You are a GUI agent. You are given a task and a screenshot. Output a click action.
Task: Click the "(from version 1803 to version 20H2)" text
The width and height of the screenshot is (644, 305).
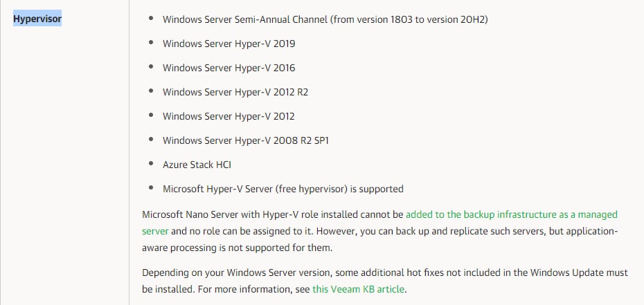[410, 19]
